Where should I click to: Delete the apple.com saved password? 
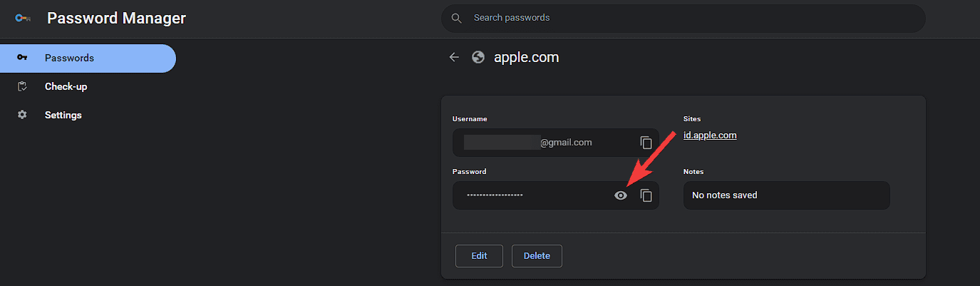[537, 256]
